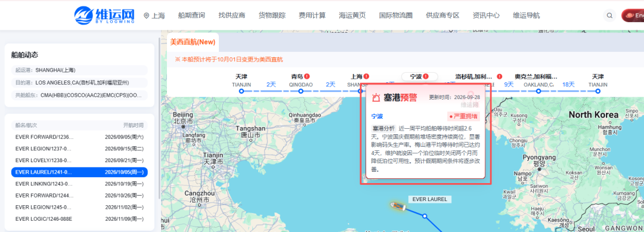Open the 货物跟踪 menu
The image size is (644, 232).
pyautogui.click(x=272, y=16)
